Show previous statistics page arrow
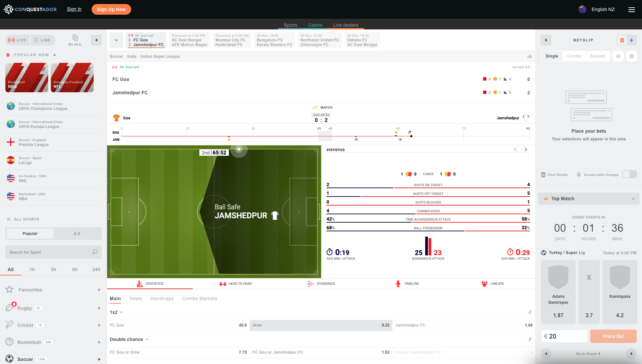 pos(515,149)
